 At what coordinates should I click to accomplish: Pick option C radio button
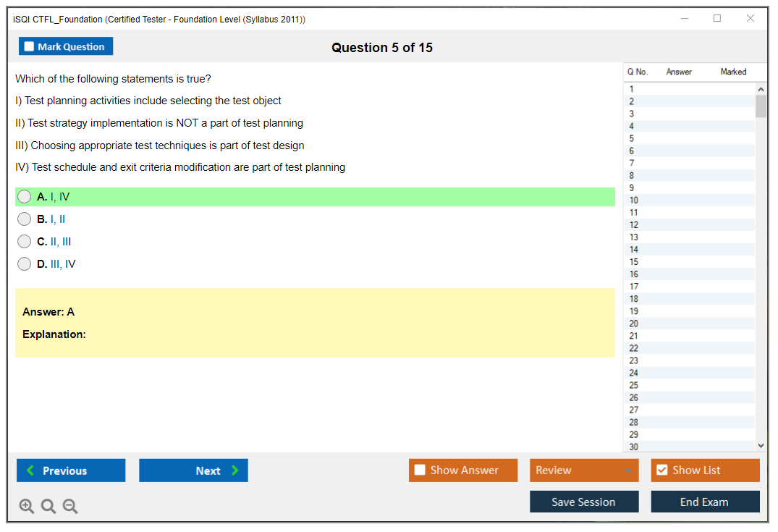pyautogui.click(x=25, y=242)
